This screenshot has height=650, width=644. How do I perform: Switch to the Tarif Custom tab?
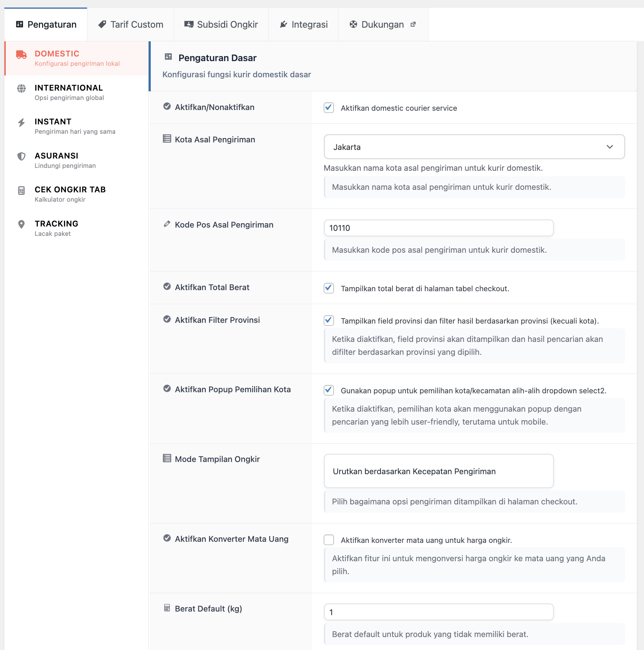point(131,24)
